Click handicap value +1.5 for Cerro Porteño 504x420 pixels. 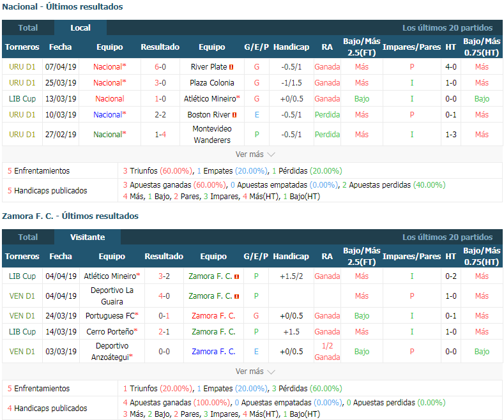291,332
